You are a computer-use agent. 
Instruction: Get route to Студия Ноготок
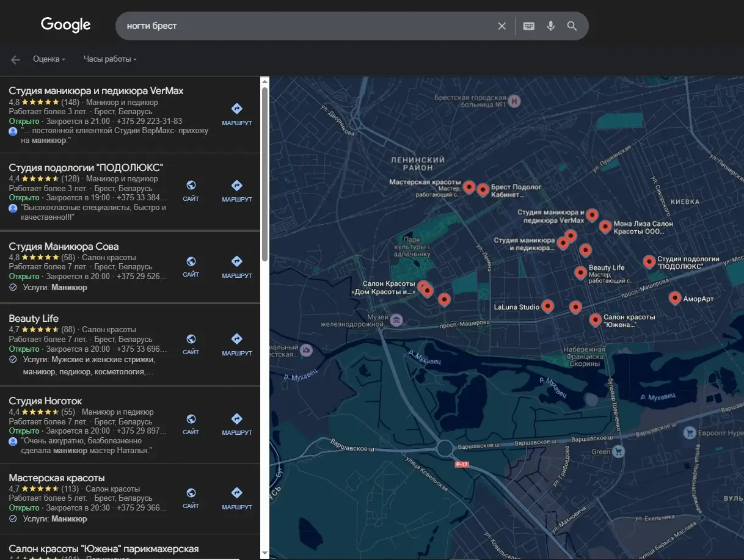click(x=237, y=423)
